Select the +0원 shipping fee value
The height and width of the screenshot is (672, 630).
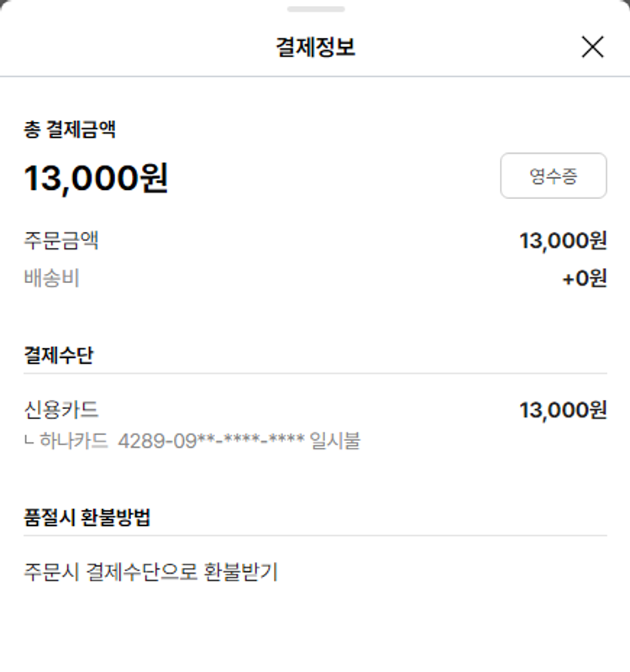click(x=584, y=278)
